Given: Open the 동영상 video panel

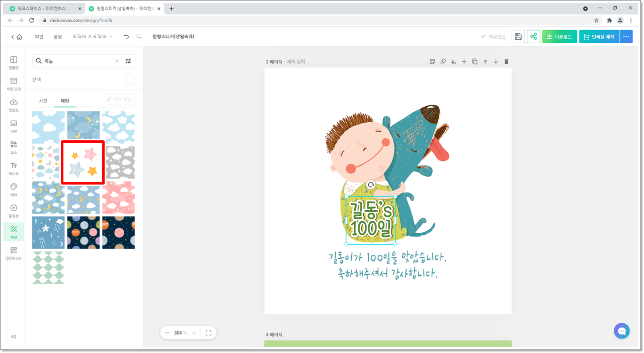Looking at the screenshot, I should tap(14, 210).
